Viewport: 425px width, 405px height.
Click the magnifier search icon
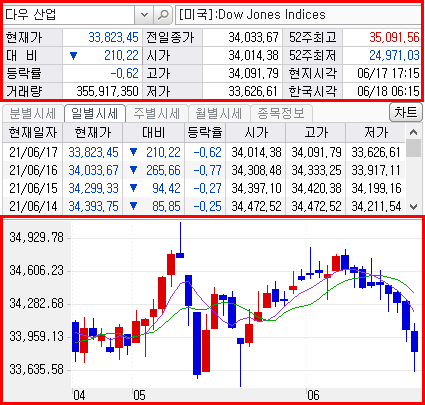point(163,15)
